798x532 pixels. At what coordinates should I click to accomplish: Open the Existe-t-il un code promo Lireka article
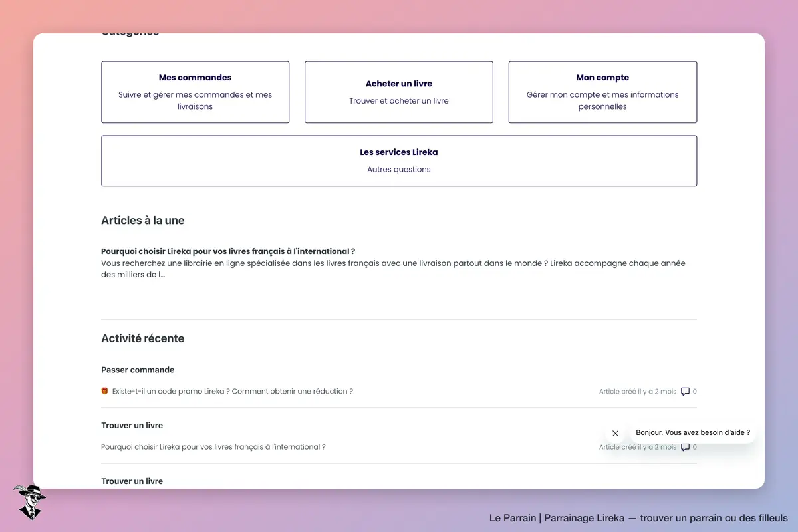coord(233,392)
